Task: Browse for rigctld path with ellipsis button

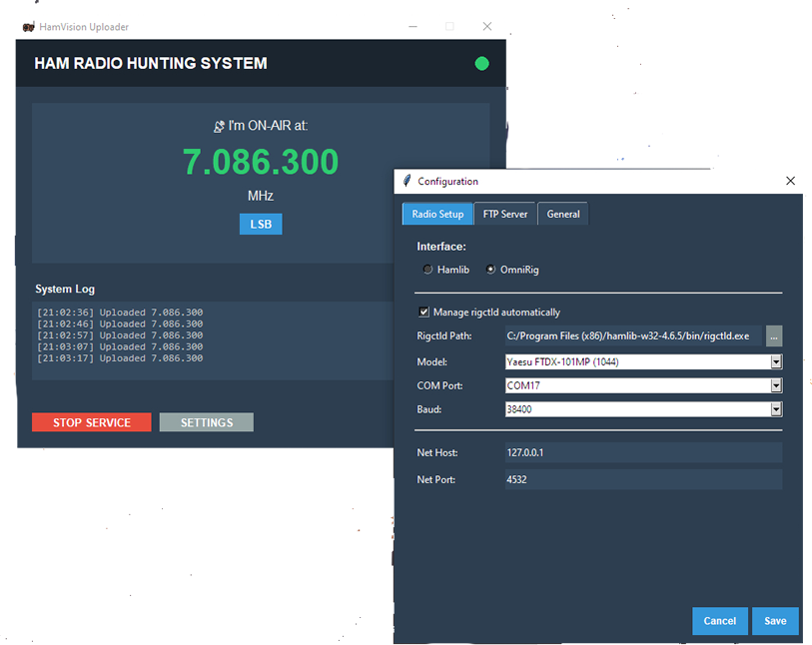Action: click(774, 336)
